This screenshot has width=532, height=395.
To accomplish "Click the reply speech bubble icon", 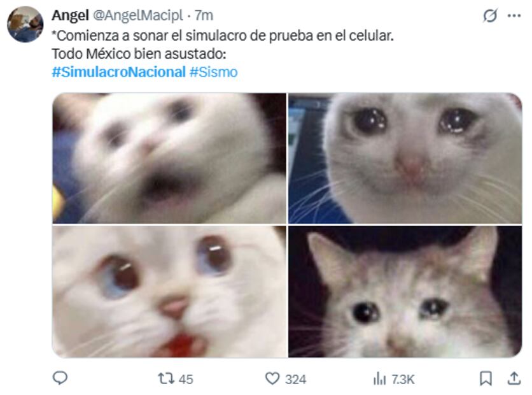I will tap(60, 378).
